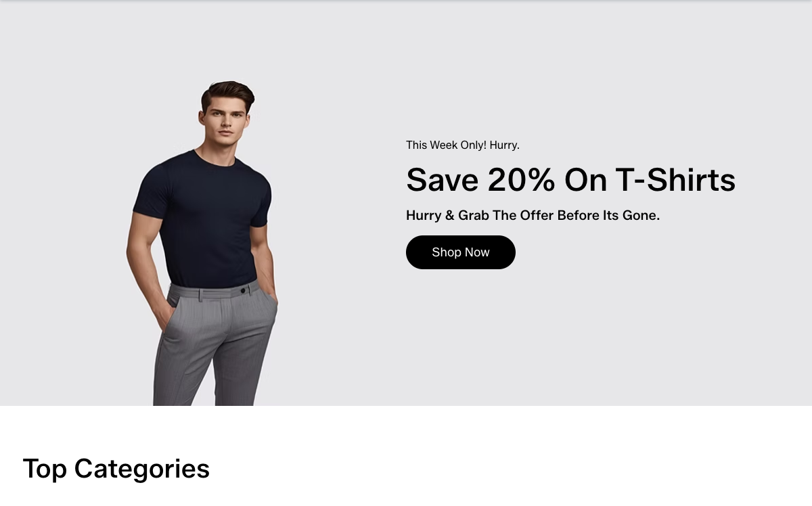This screenshot has width=812, height=506.
Task: Click the 20% figure in the headline
Action: pos(521,180)
